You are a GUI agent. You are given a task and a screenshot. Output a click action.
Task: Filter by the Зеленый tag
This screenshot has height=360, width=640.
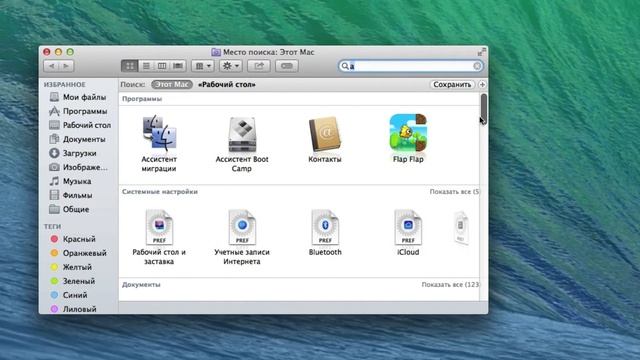click(x=73, y=281)
